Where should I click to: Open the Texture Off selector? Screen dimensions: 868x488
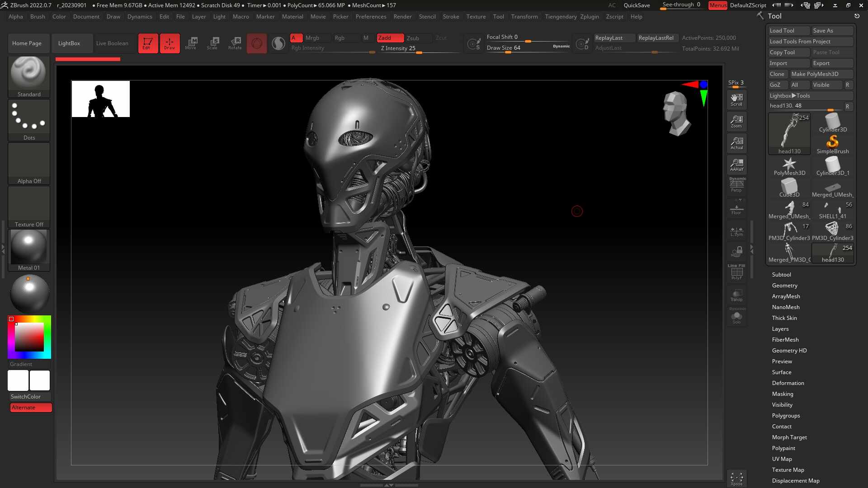point(29,207)
